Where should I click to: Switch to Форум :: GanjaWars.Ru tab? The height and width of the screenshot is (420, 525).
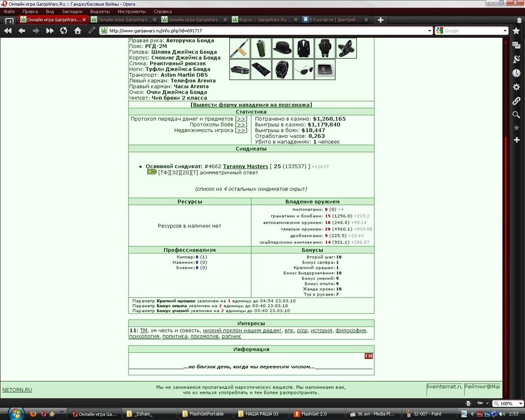(265, 20)
